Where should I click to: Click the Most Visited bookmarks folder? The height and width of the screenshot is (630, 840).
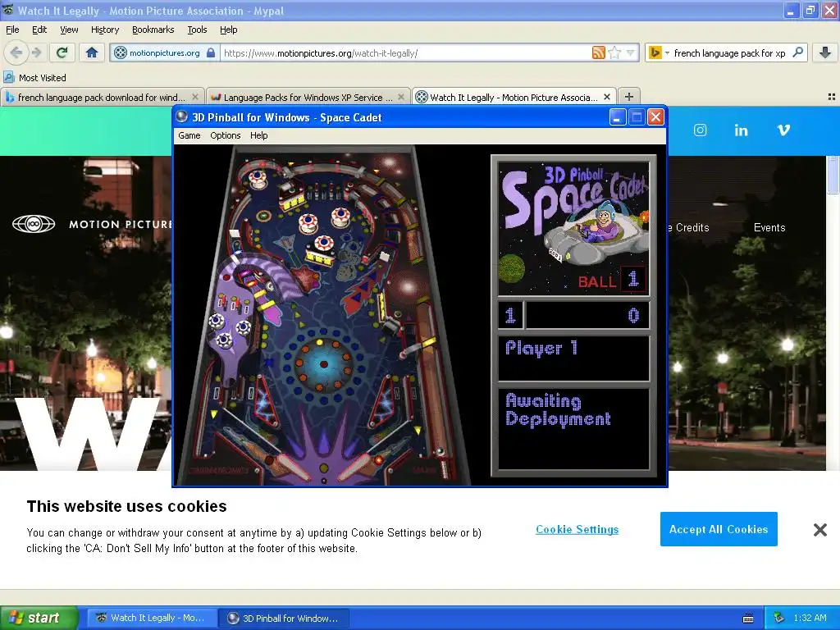click(35, 78)
